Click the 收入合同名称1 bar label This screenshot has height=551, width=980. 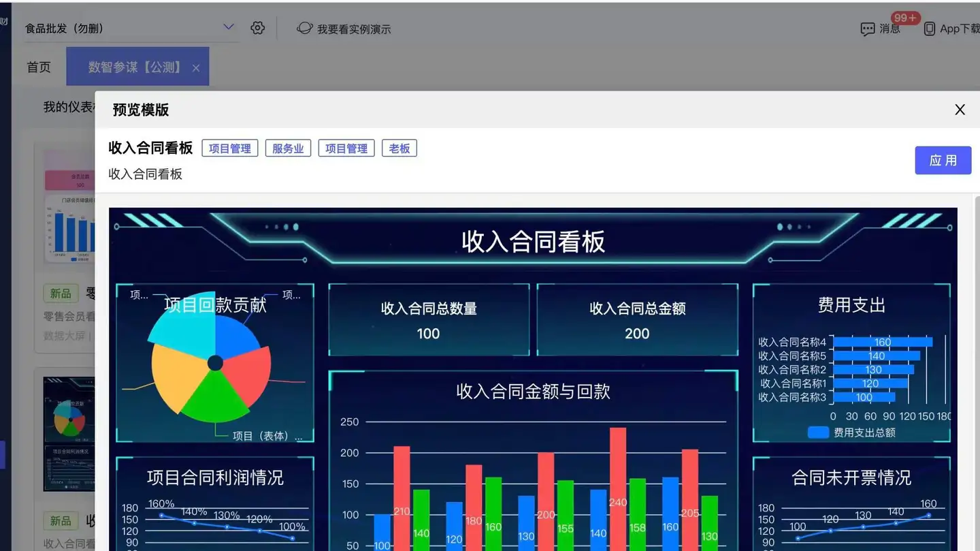[794, 383]
